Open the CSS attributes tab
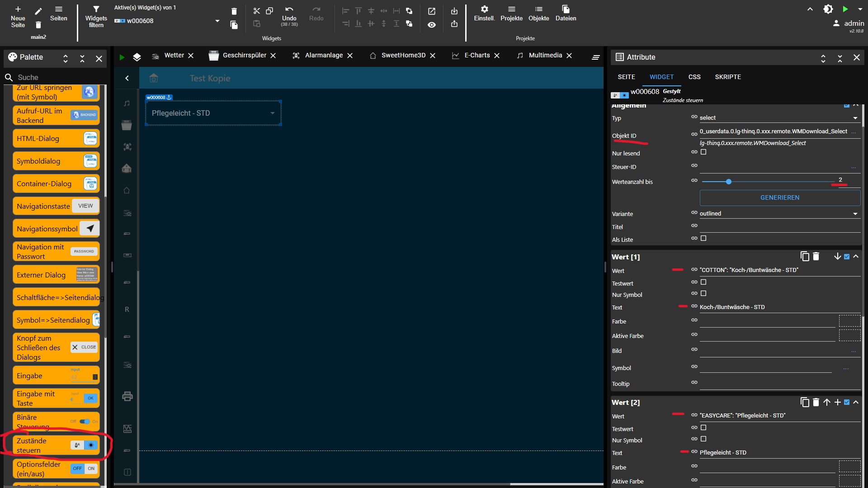 click(694, 77)
